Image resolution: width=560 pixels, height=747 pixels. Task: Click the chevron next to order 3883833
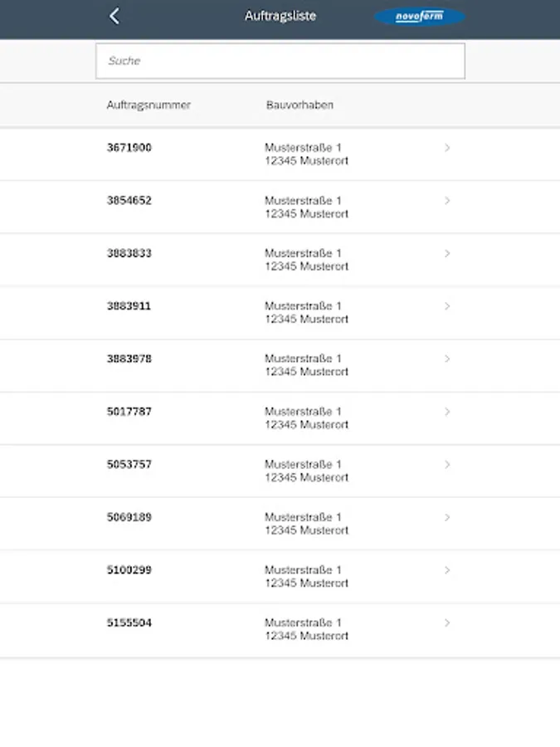[447, 253]
